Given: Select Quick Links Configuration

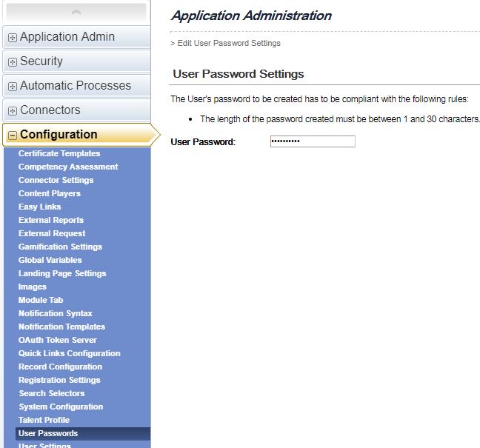Looking at the screenshot, I should point(69,353).
